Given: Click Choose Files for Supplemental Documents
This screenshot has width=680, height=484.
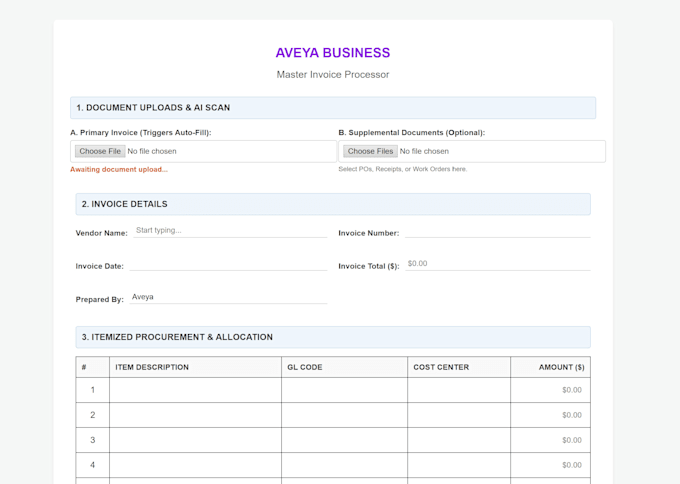Looking at the screenshot, I should pos(370,151).
